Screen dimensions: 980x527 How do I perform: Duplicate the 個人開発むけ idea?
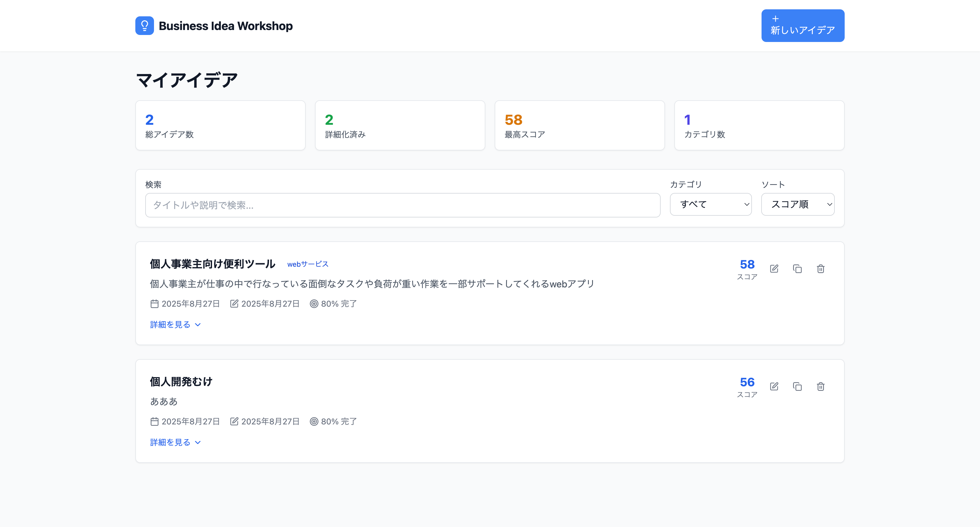click(797, 387)
